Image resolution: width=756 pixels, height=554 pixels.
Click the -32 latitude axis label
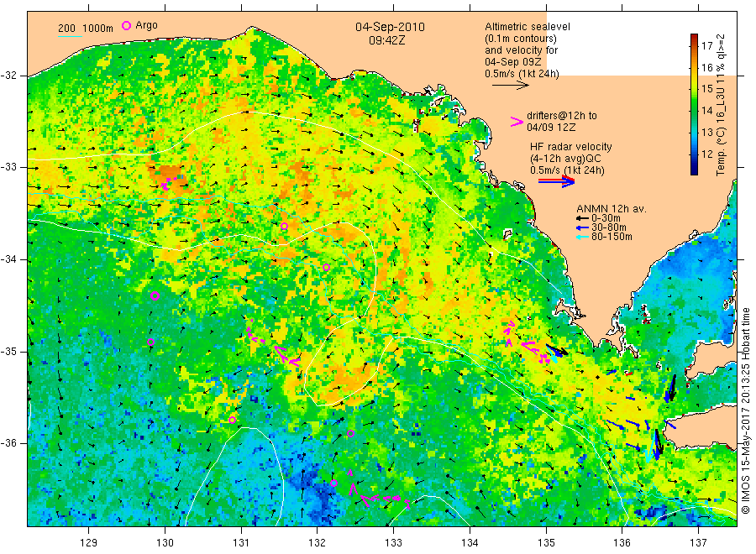tap(8, 76)
